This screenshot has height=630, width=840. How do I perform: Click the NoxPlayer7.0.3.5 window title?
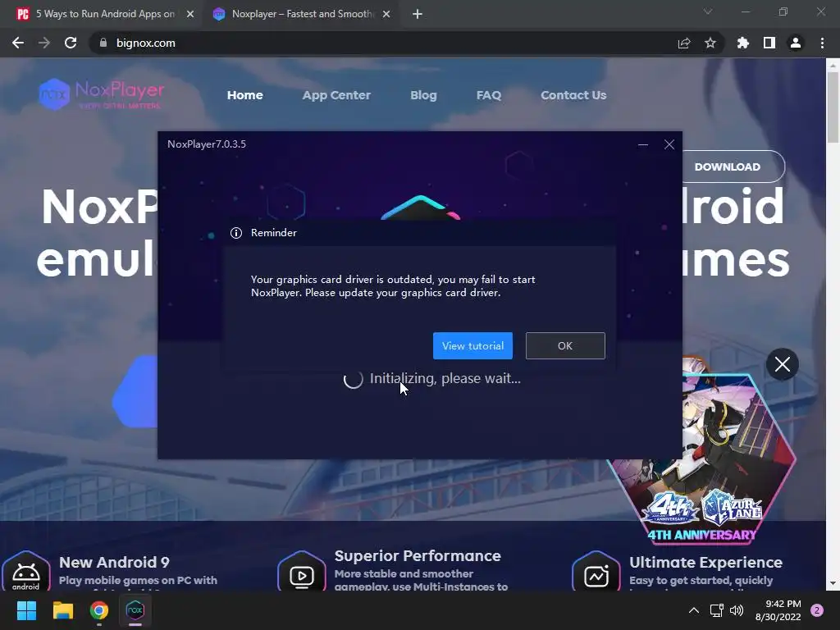pos(207,144)
